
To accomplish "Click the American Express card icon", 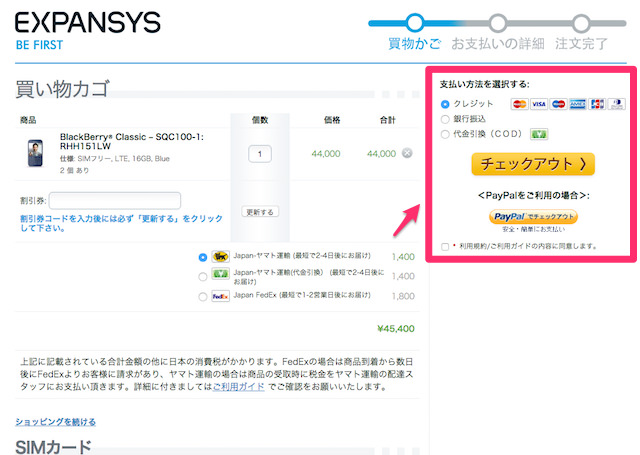I will pos(578,104).
